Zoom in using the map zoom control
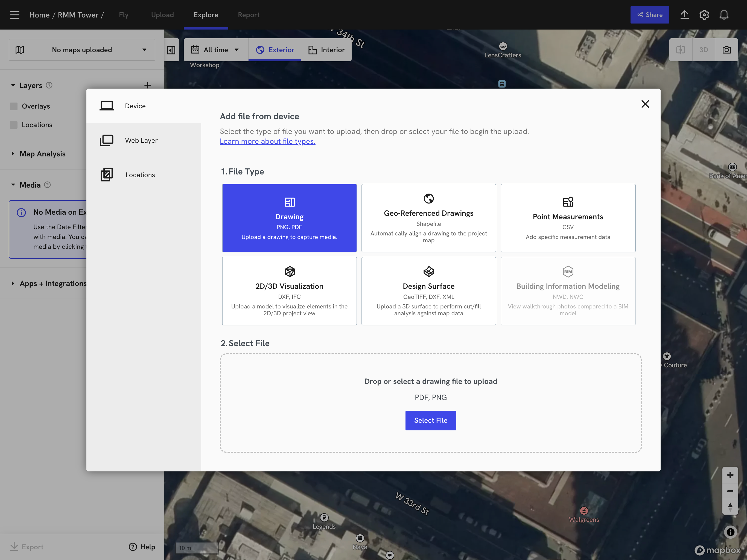 [x=730, y=474]
